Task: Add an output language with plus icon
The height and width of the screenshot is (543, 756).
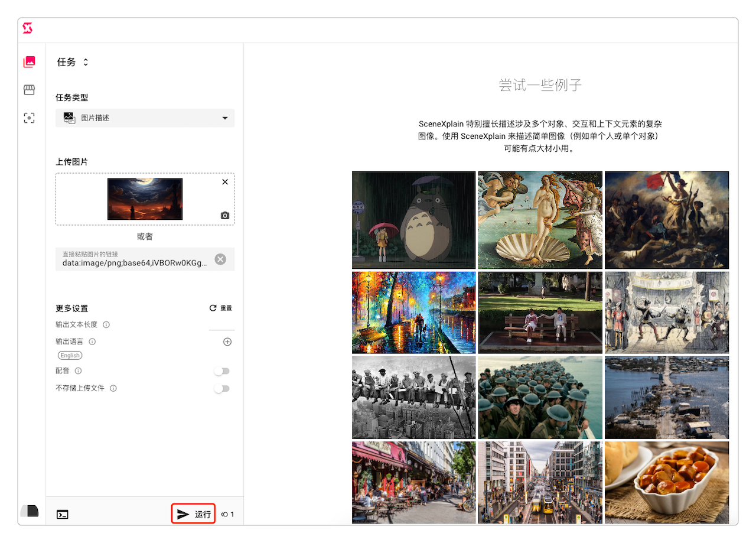Action: pyautogui.click(x=227, y=342)
